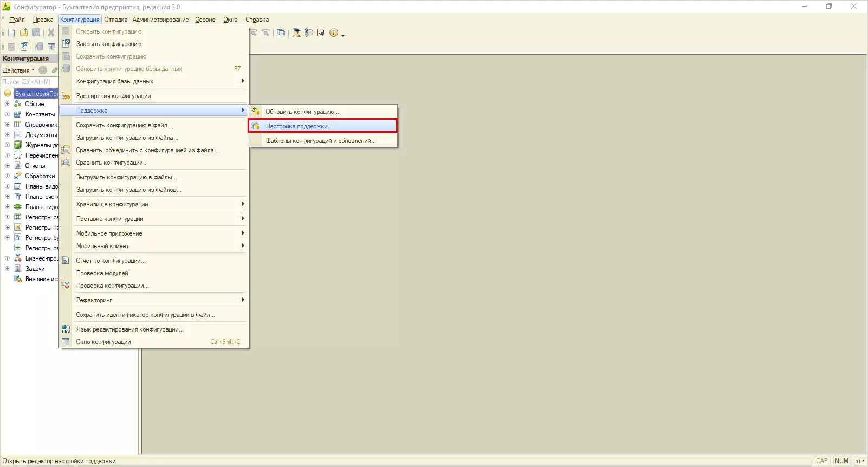The height and width of the screenshot is (467, 868).
Task: Click the graduate-hat assistant toolbar icon
Action: tap(296, 33)
